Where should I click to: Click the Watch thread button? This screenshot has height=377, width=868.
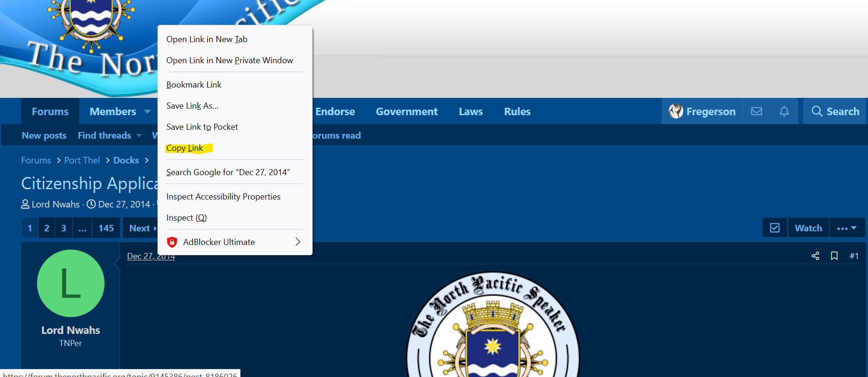tap(808, 228)
